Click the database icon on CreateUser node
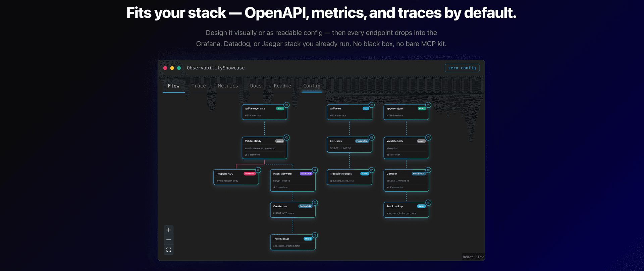The width and height of the screenshot is (644, 271). coord(315,203)
